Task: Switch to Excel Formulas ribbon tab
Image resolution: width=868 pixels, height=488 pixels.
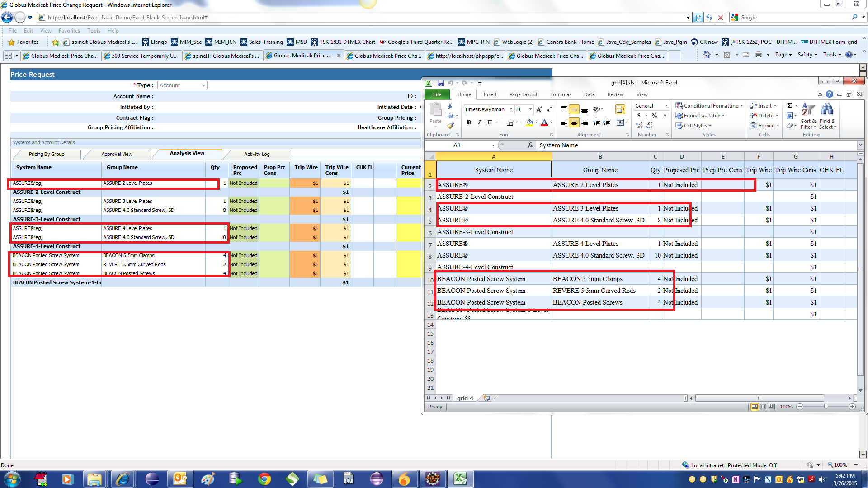Action: point(561,94)
